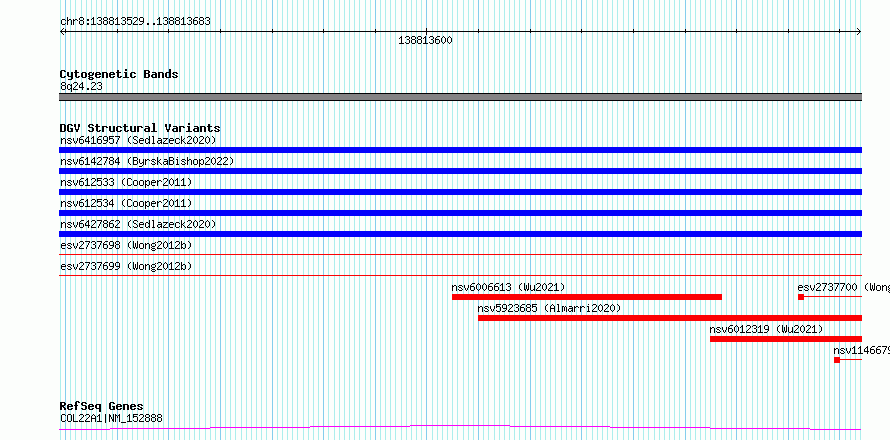
Task: Click the small red square under nsv1146679
Action: (837, 360)
